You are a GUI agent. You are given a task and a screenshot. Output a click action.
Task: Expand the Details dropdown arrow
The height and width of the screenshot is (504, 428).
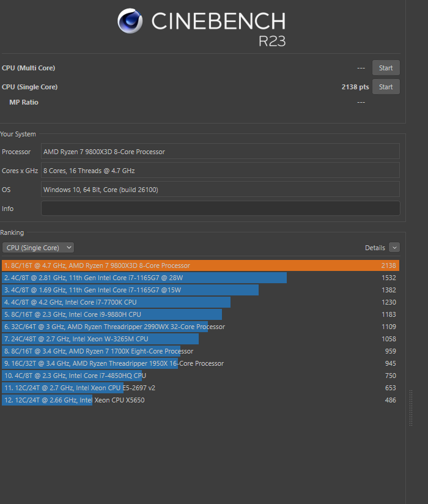[394, 248]
